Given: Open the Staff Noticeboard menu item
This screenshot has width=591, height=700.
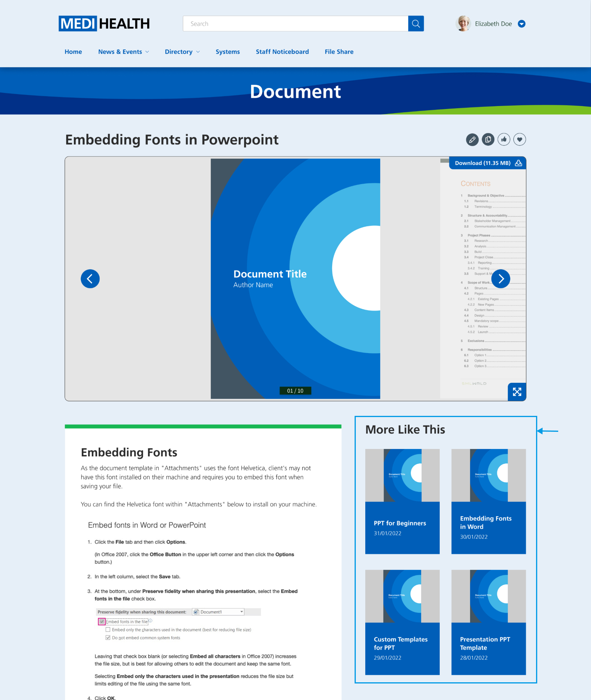Looking at the screenshot, I should click(282, 52).
